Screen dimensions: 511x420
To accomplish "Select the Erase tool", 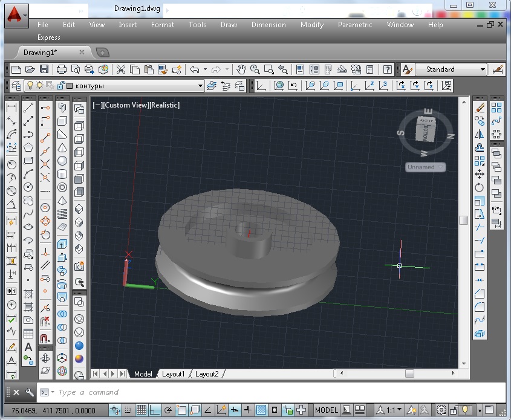I will tap(480, 108).
